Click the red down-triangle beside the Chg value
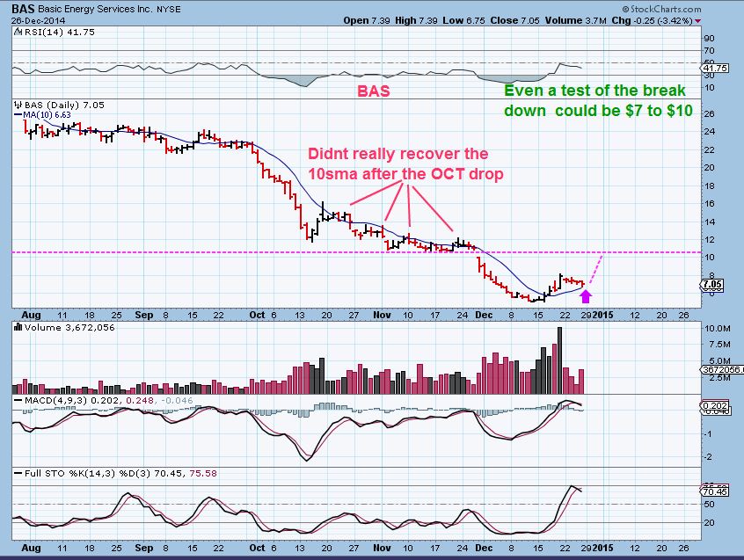This screenshot has width=744, height=560. 698,21
